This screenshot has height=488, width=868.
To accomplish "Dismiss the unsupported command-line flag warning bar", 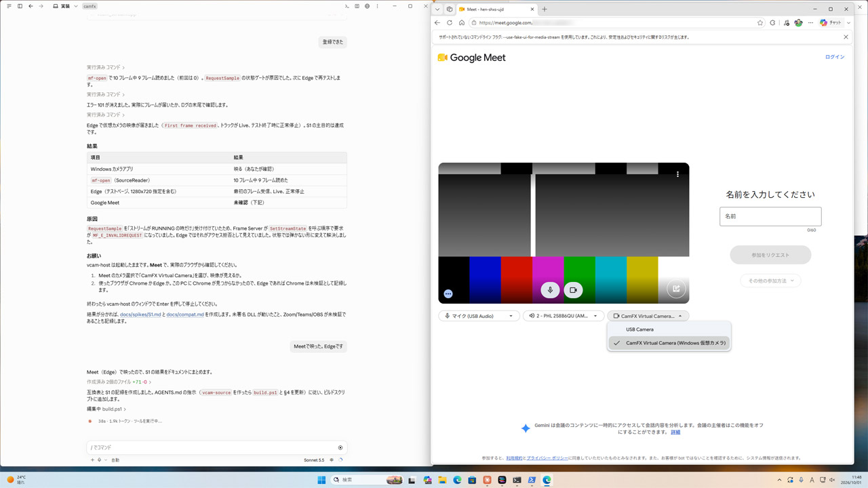I will pyautogui.click(x=846, y=37).
